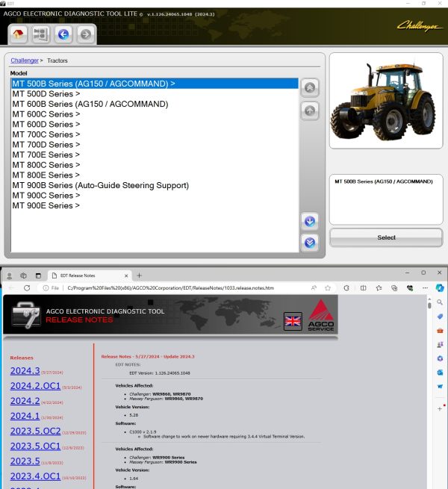This screenshot has height=489, width=448.
Task: Select MT 700D Series model
Action: click(155, 145)
